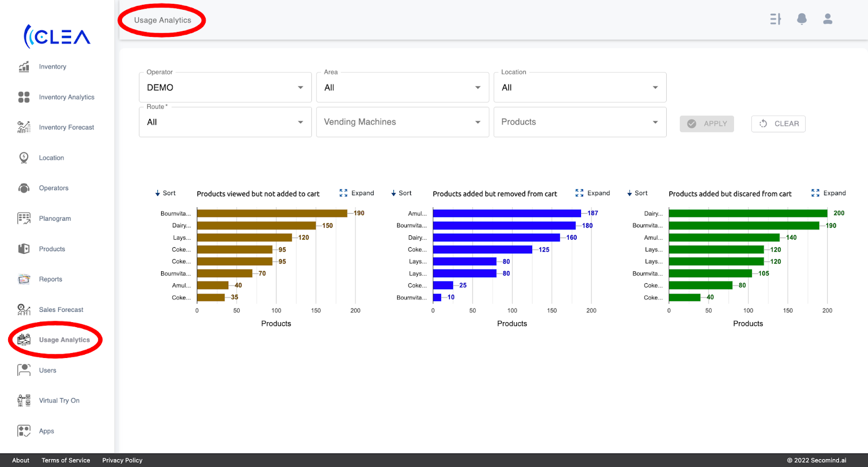Image resolution: width=868 pixels, height=467 pixels.
Task: Click 'Products viewed but not added to cart' title
Action: click(258, 194)
